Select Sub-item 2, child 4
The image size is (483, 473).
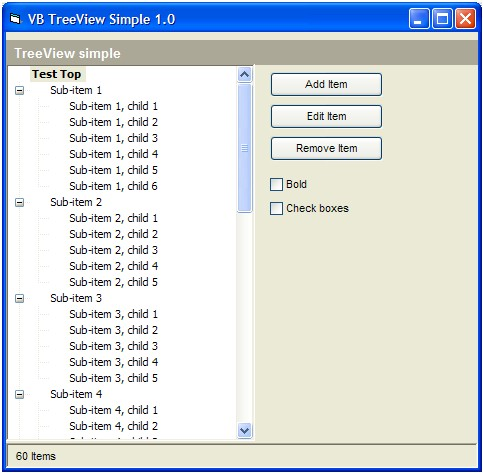pyautogui.click(x=113, y=266)
